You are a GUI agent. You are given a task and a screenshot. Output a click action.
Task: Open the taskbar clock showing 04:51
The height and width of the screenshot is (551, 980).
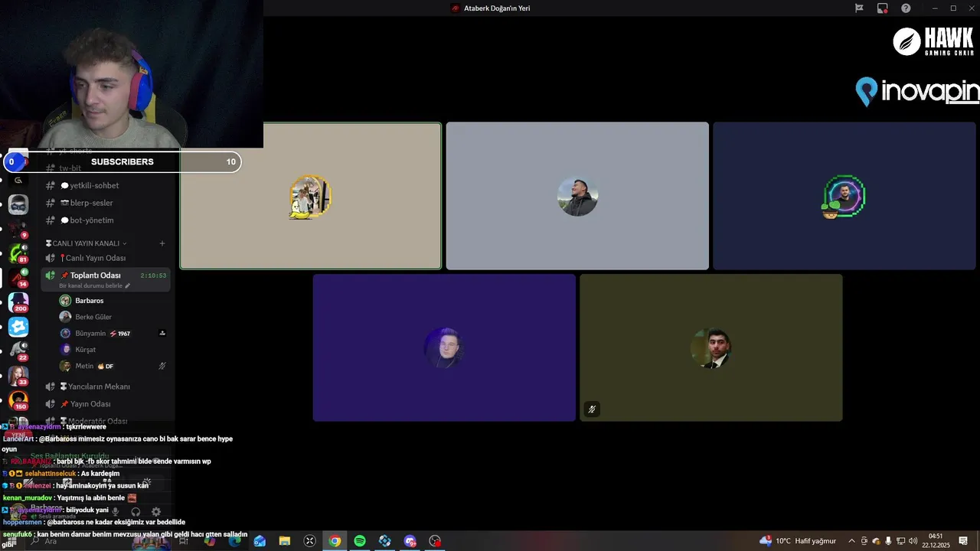tap(936, 541)
